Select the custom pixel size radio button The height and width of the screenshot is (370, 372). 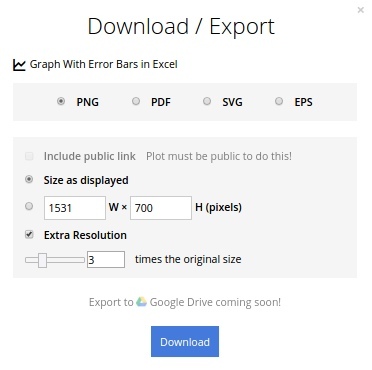29,206
